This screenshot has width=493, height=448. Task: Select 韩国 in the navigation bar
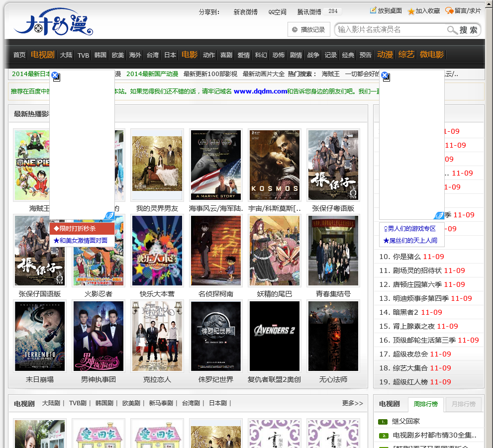(100, 55)
